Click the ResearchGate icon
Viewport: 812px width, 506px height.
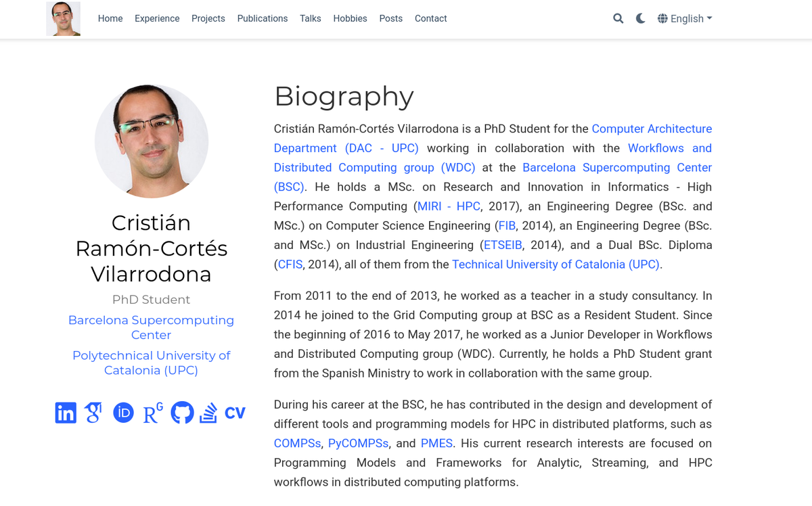pos(153,413)
